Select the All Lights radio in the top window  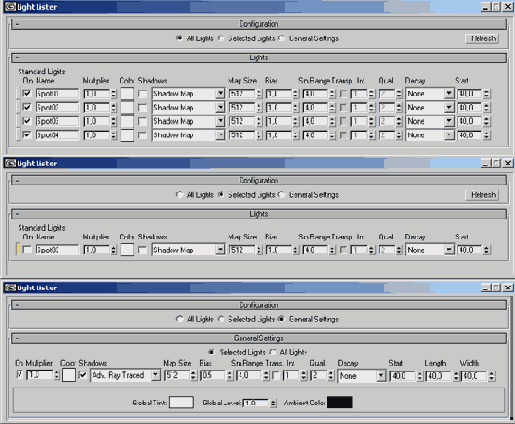click(x=179, y=38)
